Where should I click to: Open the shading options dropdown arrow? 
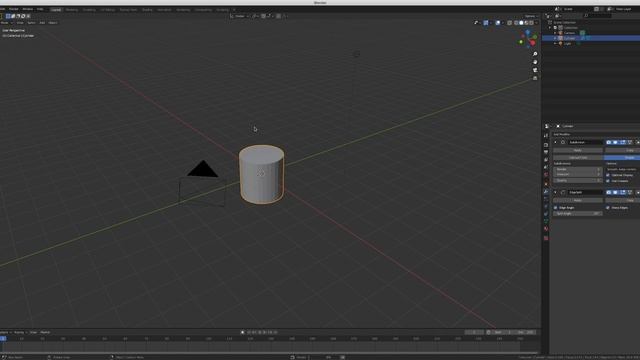536,23
